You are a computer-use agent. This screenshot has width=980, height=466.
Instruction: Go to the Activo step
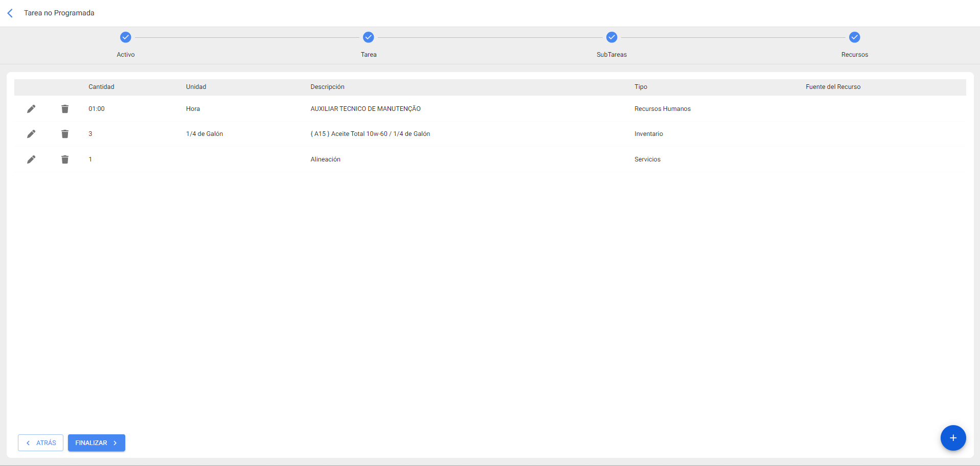coord(126,37)
